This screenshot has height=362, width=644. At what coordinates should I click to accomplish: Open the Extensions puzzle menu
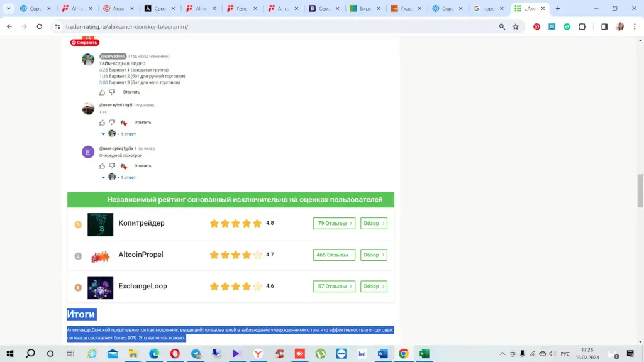[x=582, y=26]
